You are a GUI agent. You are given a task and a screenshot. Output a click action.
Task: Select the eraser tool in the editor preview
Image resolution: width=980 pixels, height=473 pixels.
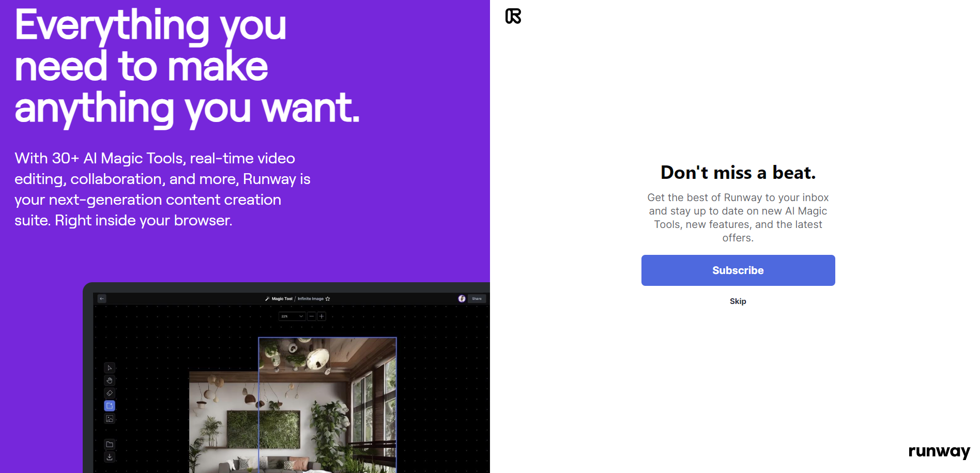[x=110, y=393]
